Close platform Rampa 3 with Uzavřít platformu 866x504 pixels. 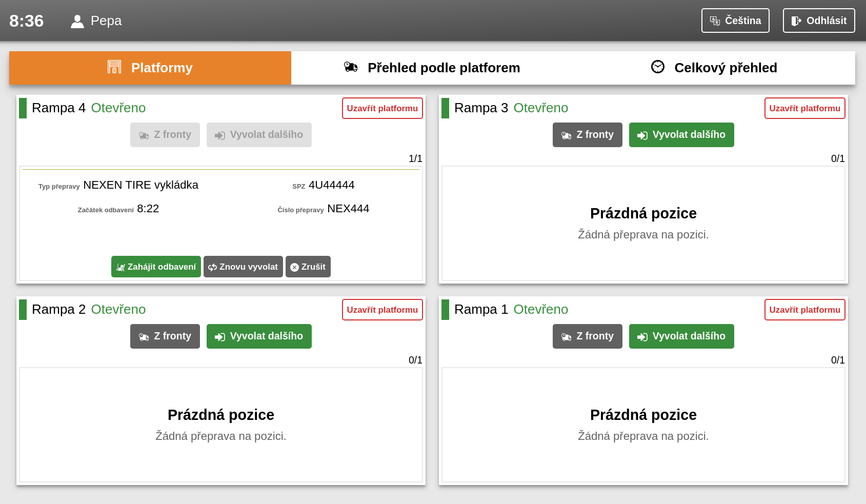805,108
